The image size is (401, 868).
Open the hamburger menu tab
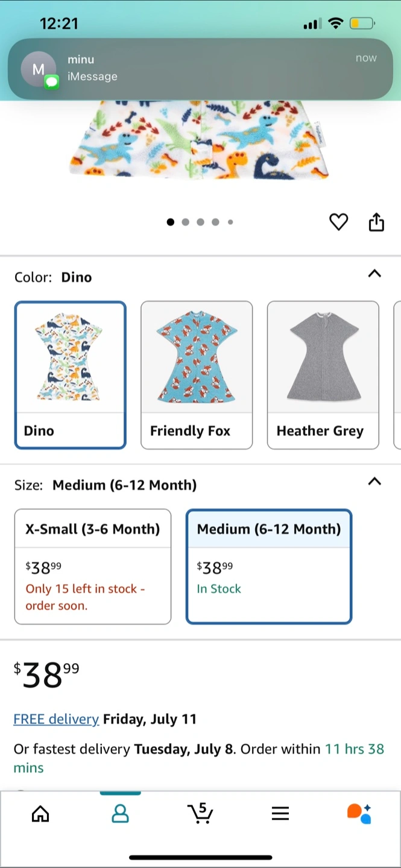pos(280,814)
